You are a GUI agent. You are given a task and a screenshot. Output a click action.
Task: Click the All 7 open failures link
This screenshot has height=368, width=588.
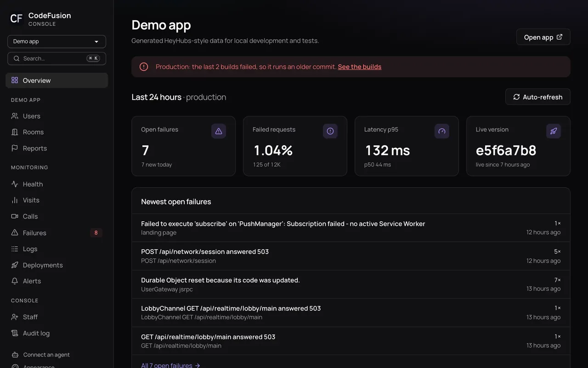(x=170, y=365)
